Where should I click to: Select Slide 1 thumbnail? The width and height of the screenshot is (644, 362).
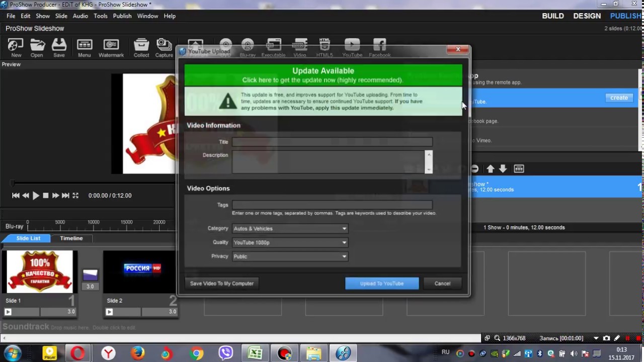coord(40,272)
